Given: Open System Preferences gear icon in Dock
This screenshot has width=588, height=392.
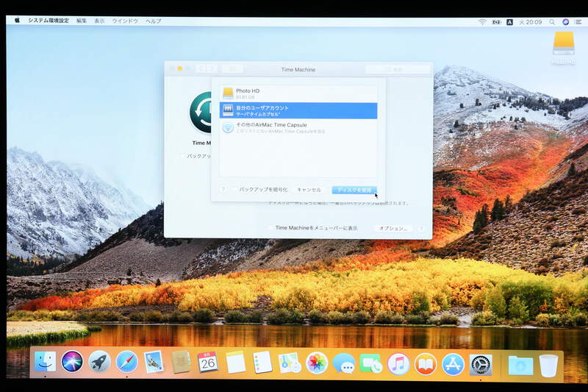Looking at the screenshot, I should point(481,364).
